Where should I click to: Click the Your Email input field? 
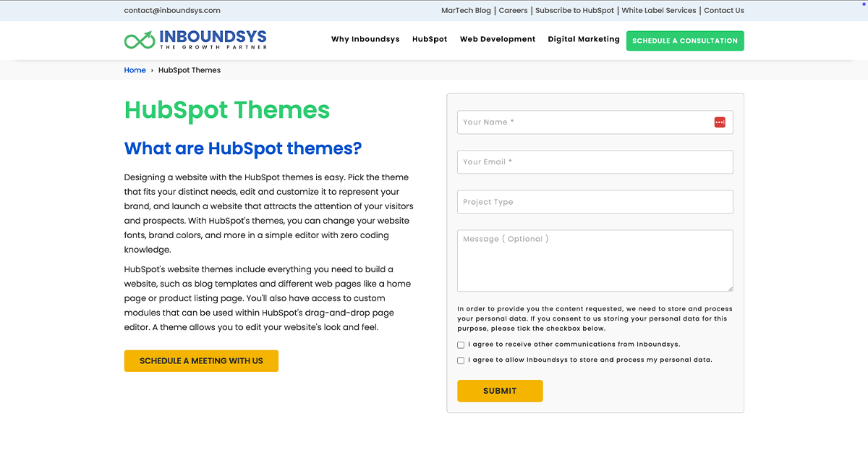(x=595, y=161)
